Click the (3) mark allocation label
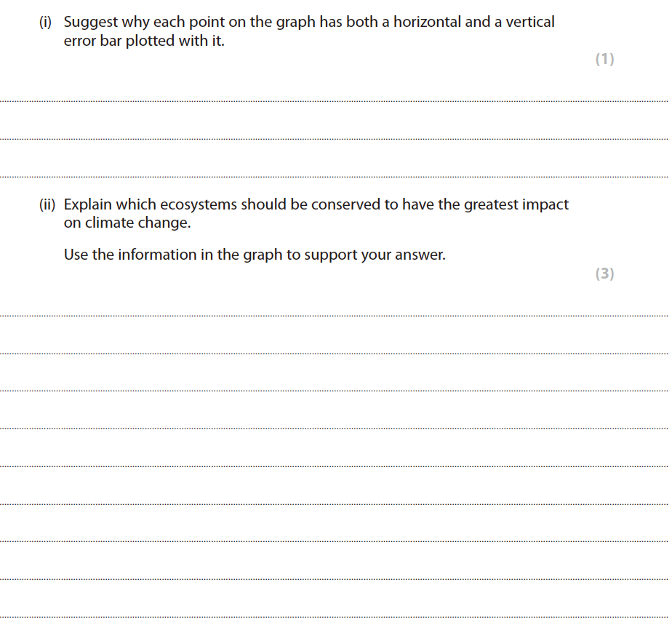The height and width of the screenshot is (630, 672). tap(604, 274)
